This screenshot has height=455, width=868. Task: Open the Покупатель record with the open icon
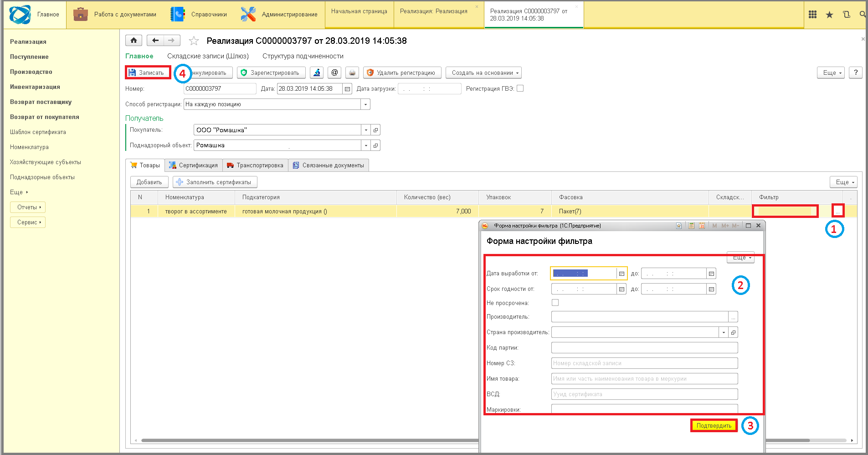375,130
